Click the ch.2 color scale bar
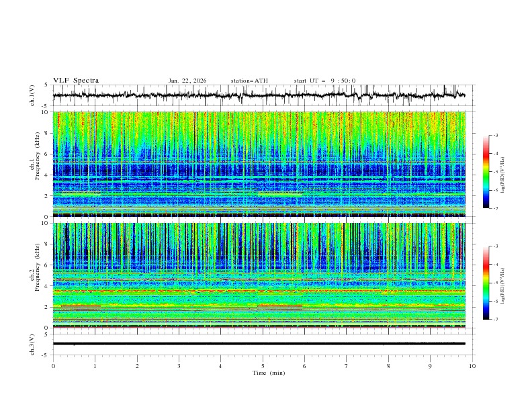The width and height of the screenshot is (532, 411). [486, 283]
